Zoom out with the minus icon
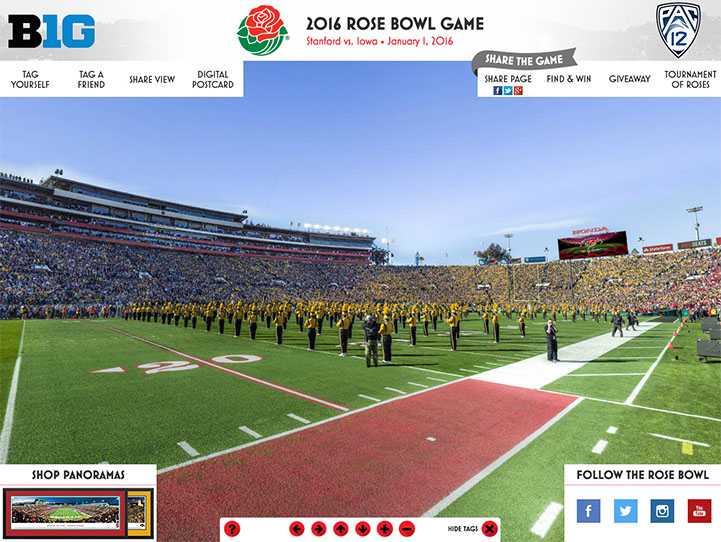 tap(407, 529)
